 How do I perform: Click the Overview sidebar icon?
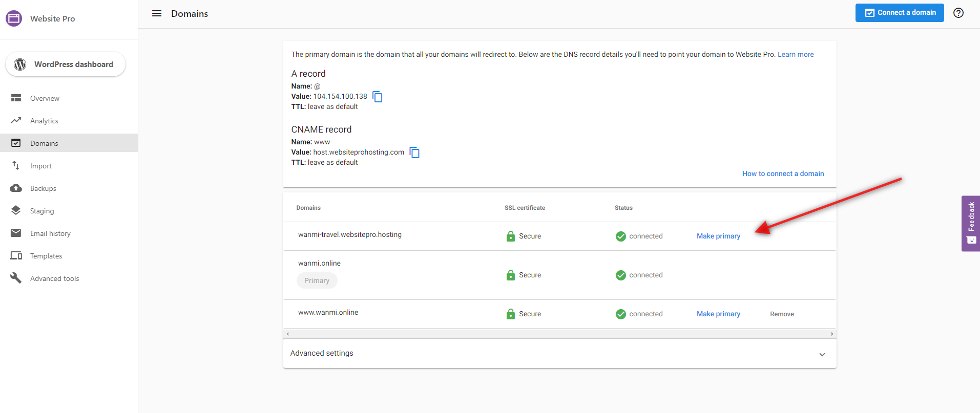click(16, 98)
